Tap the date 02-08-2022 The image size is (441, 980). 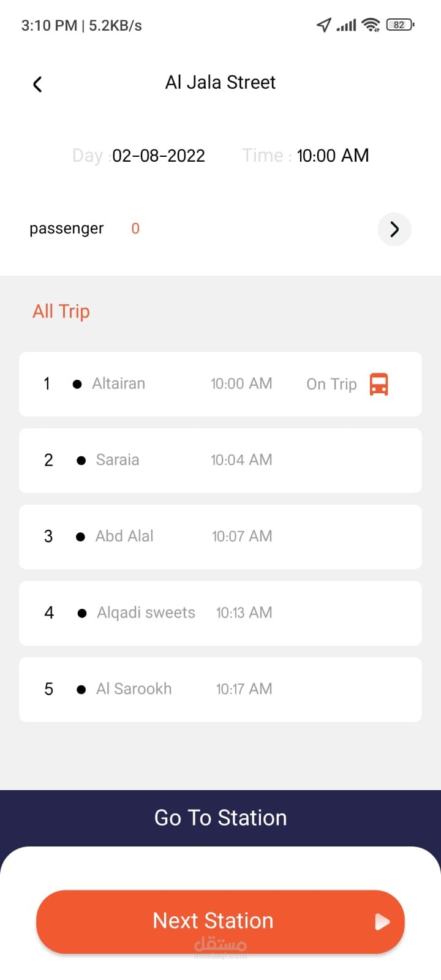[159, 156]
